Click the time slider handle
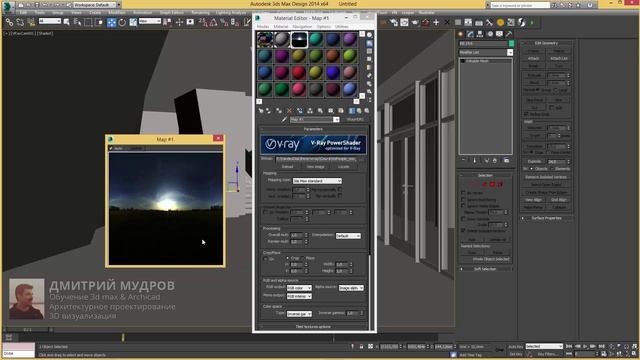Image resolution: width=640 pixels, height=360 pixels. [27, 329]
